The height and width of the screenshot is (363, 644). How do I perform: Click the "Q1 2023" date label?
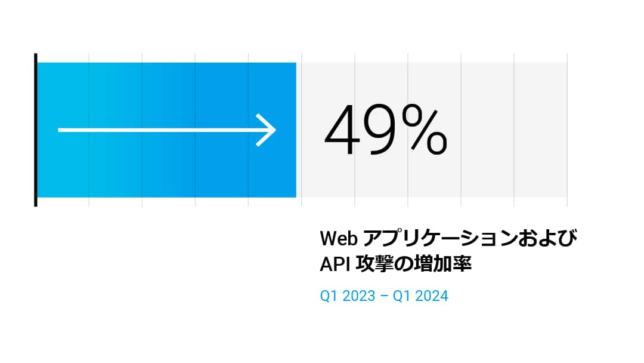[x=348, y=296]
